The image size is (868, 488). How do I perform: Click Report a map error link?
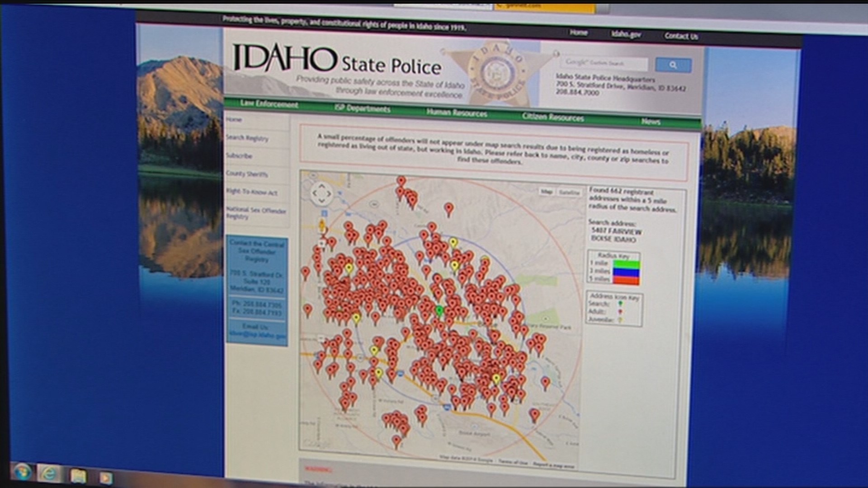(553, 465)
